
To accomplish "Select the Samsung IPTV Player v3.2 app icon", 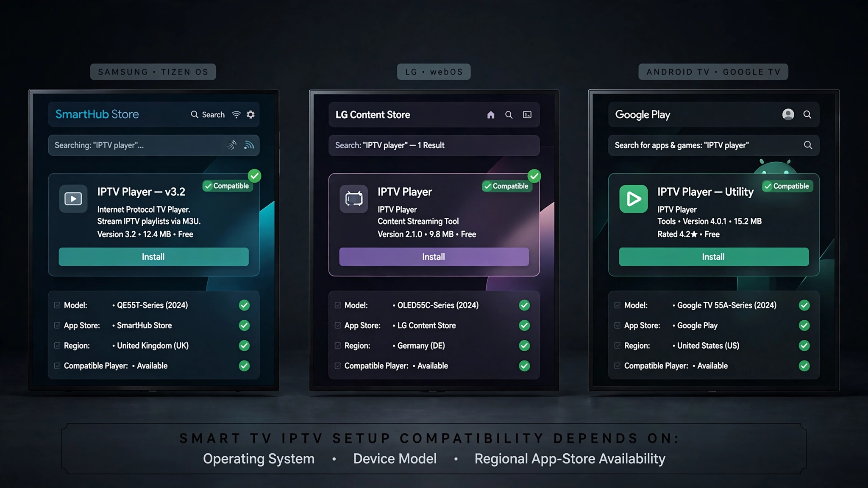I will coord(73,199).
